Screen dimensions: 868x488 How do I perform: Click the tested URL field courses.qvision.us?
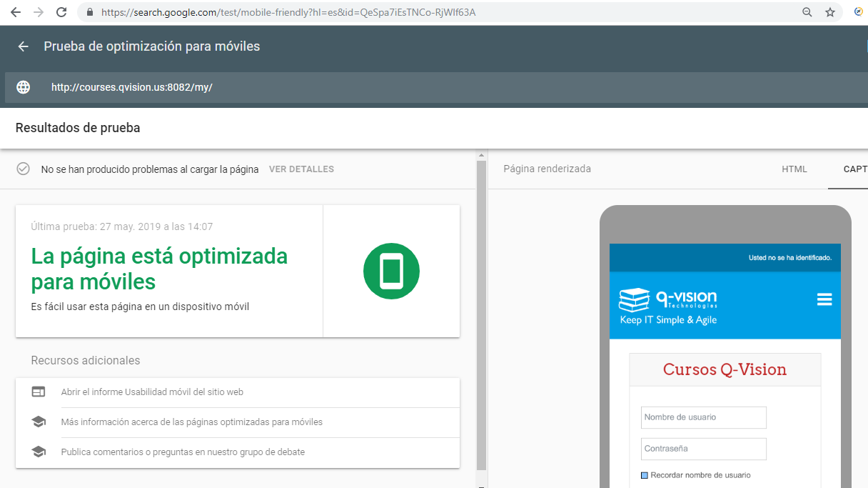click(132, 87)
